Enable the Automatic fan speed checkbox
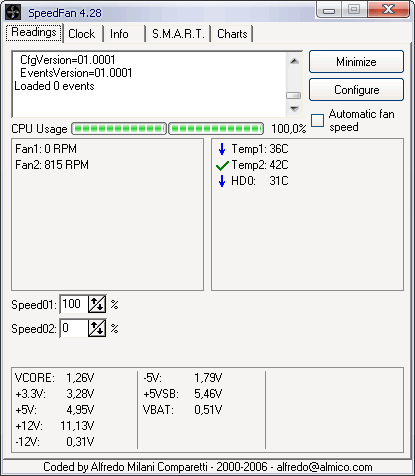This screenshot has width=415, height=476. [x=317, y=120]
